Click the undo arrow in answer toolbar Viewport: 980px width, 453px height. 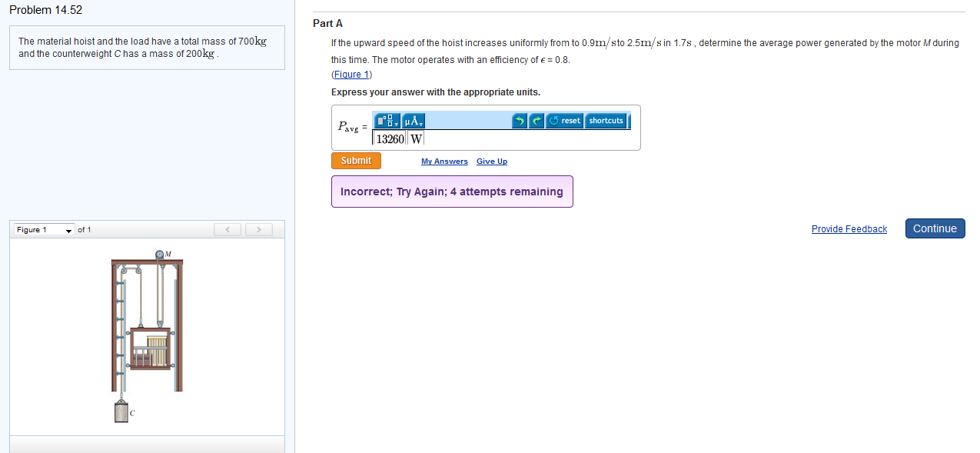[520, 121]
